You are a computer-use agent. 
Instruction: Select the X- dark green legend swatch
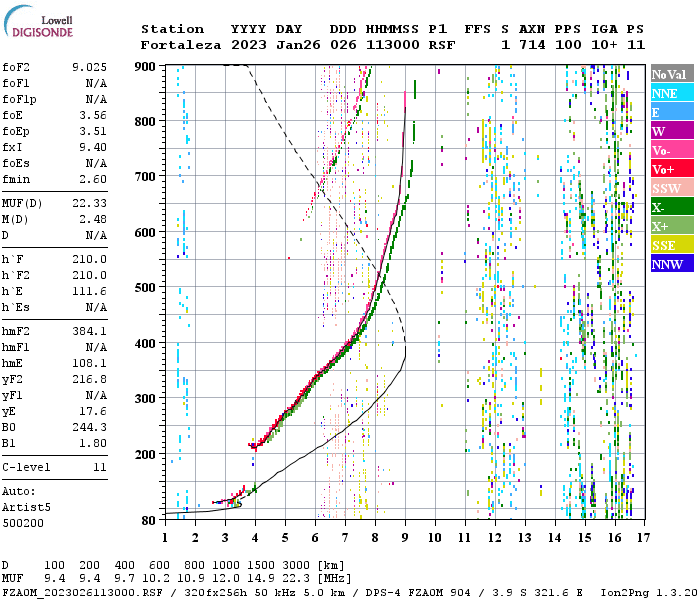pos(672,207)
